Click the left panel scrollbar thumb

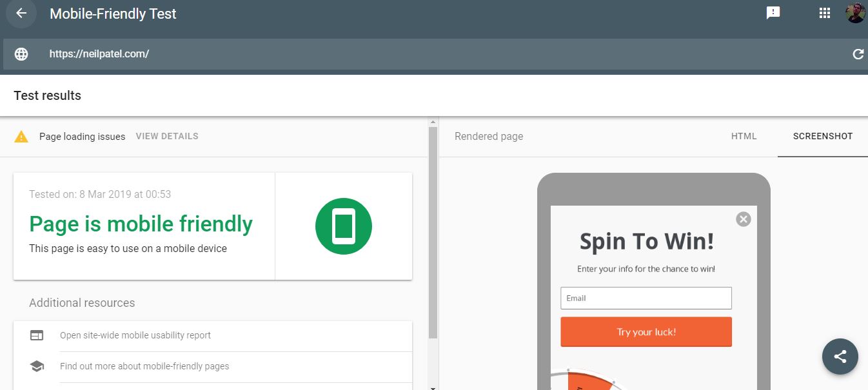[x=433, y=232]
